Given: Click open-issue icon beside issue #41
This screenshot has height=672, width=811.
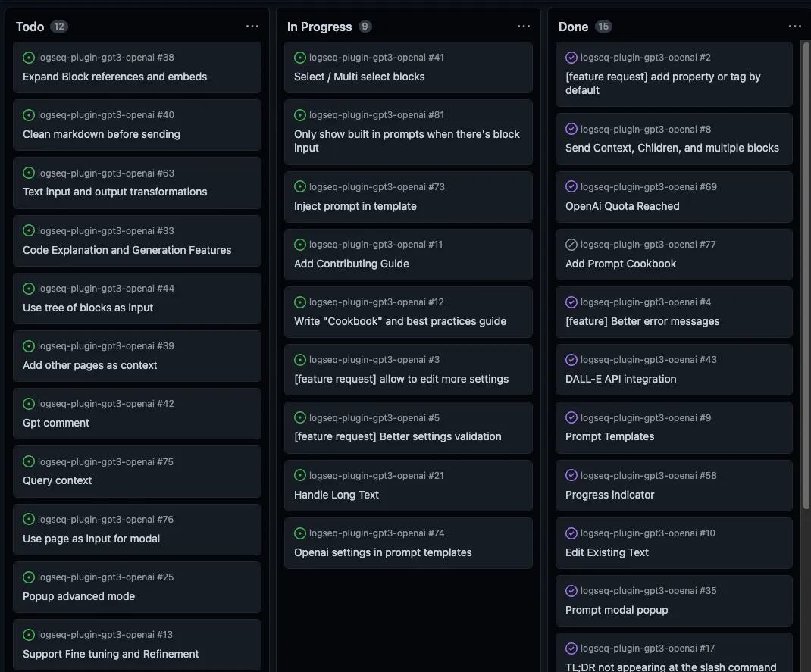Looking at the screenshot, I should (300, 58).
